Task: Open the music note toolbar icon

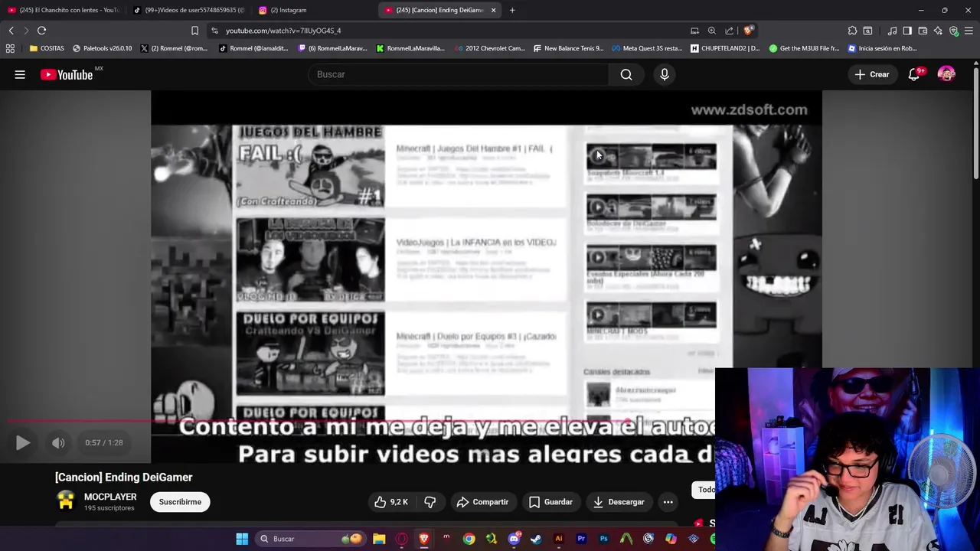Action: click(x=893, y=31)
